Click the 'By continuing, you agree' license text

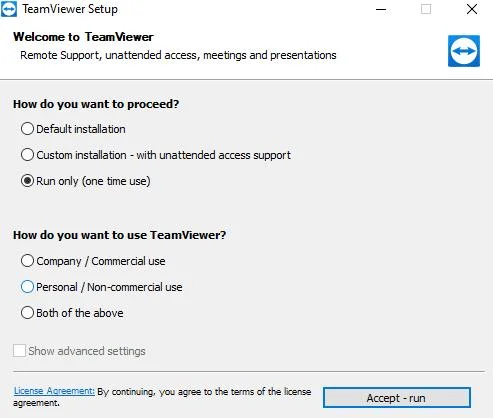tap(162, 397)
